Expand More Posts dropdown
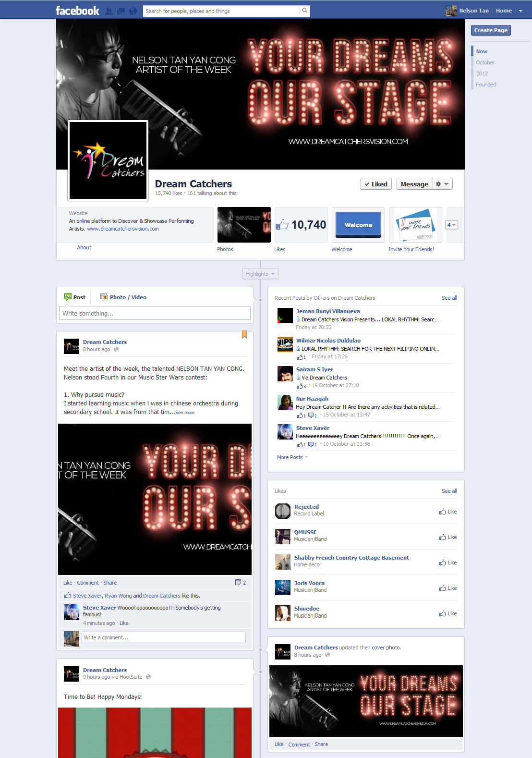The width and height of the screenshot is (532, 758). click(x=292, y=457)
